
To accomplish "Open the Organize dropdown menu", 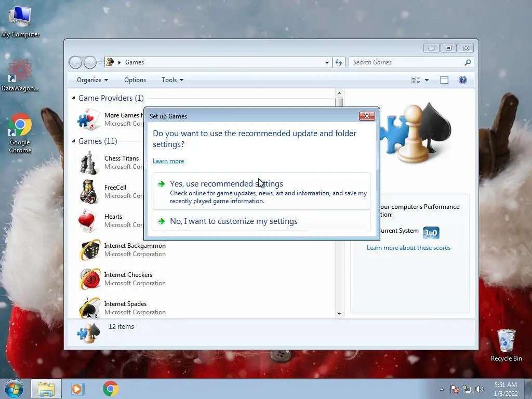I will (x=92, y=80).
